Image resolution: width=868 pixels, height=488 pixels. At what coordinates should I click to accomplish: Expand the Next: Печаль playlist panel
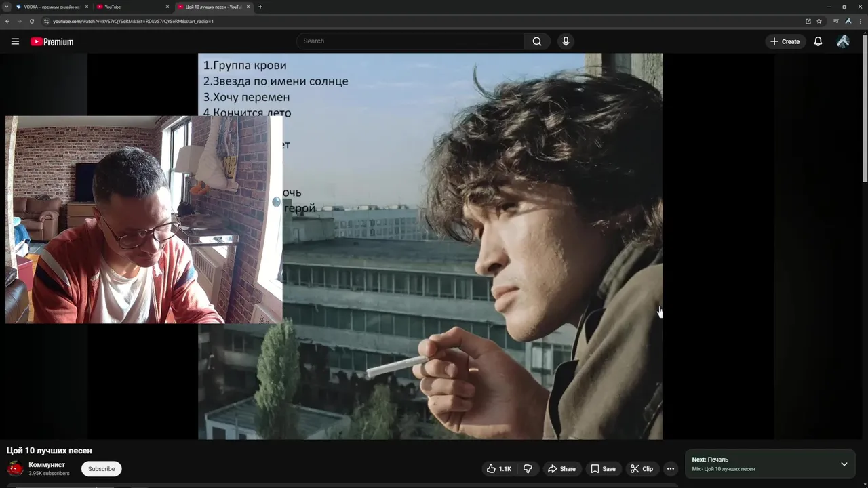coord(844,464)
